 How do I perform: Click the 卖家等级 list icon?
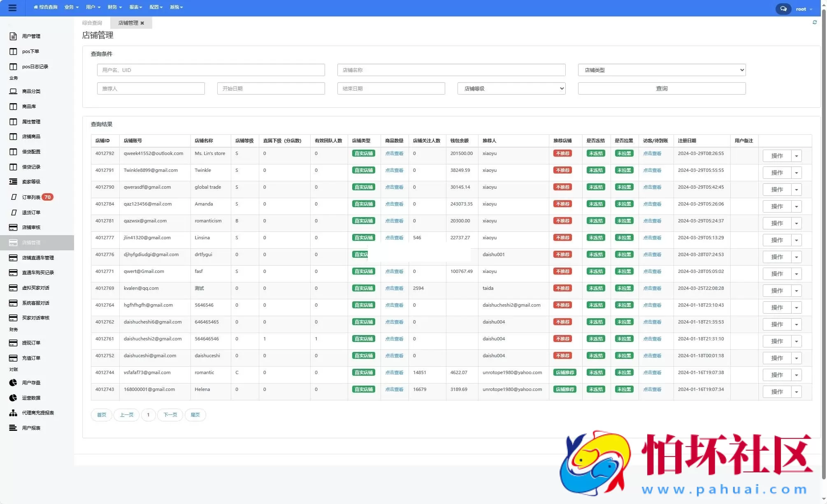[13, 182]
